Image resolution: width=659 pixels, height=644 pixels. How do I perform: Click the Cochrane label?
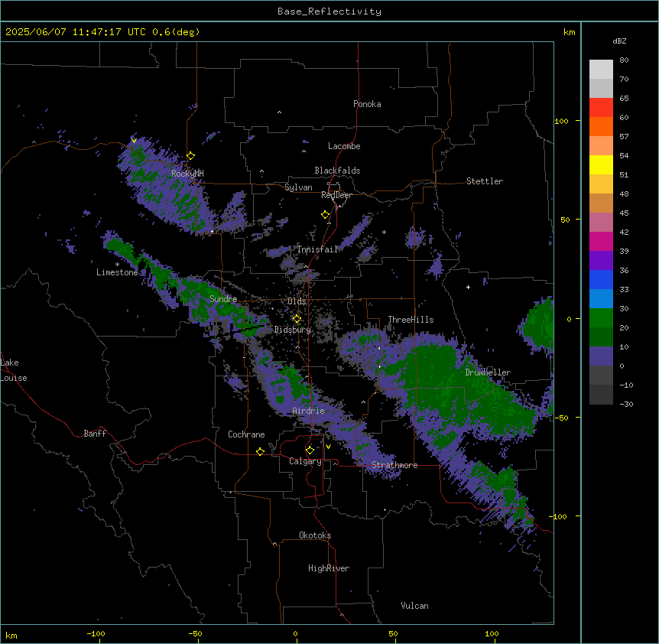click(246, 434)
